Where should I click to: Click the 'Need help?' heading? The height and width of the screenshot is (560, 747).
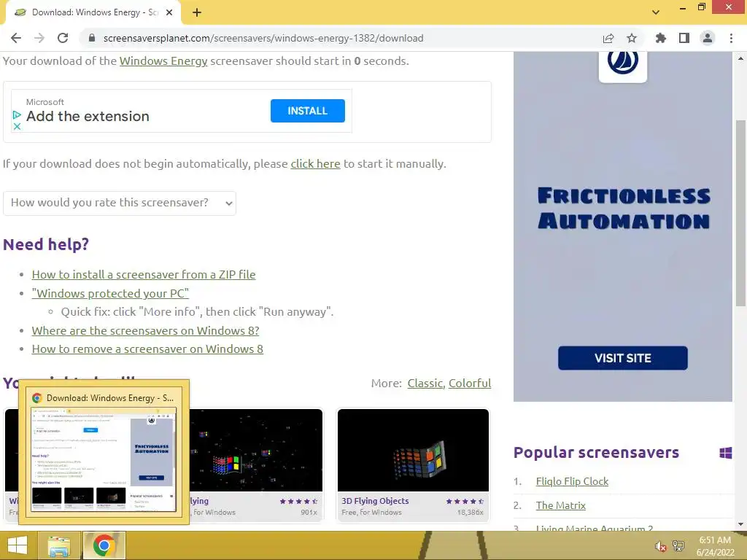(x=46, y=244)
